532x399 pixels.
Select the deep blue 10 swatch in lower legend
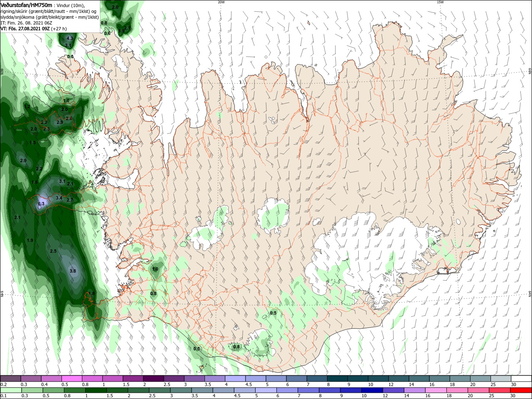(x=372, y=390)
